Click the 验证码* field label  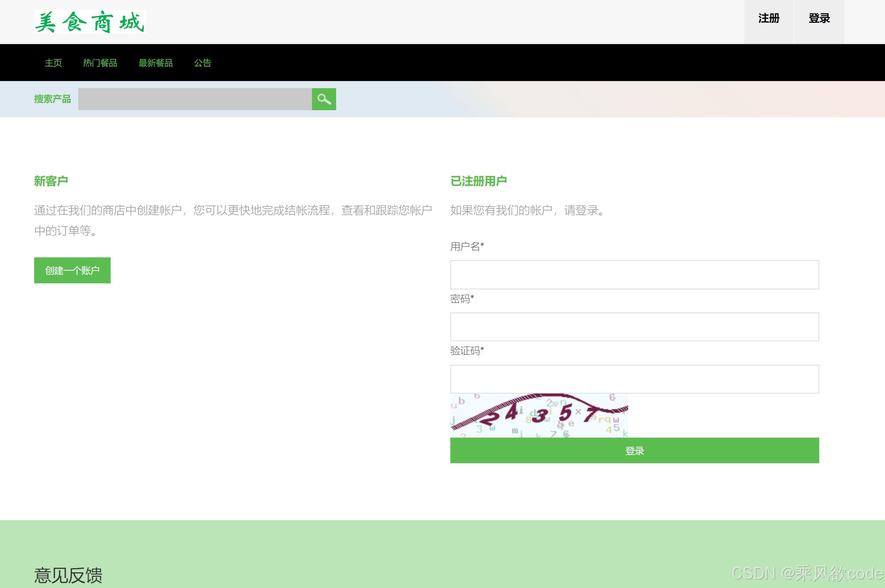[467, 351]
